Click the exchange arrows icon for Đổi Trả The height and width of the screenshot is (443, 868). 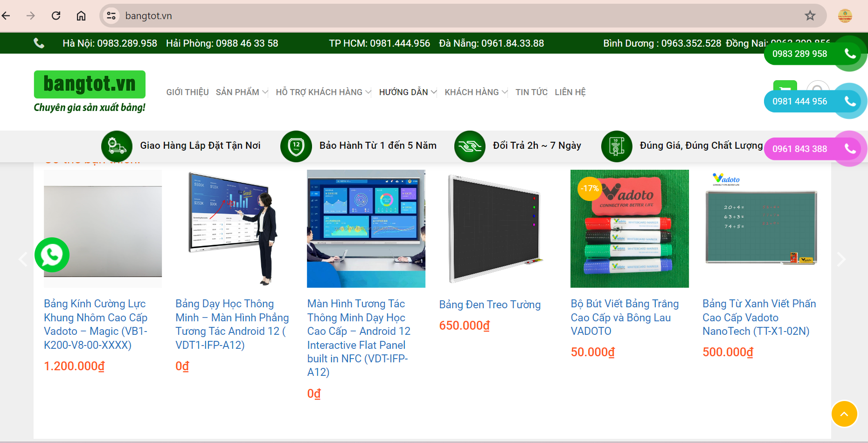pyautogui.click(x=470, y=146)
